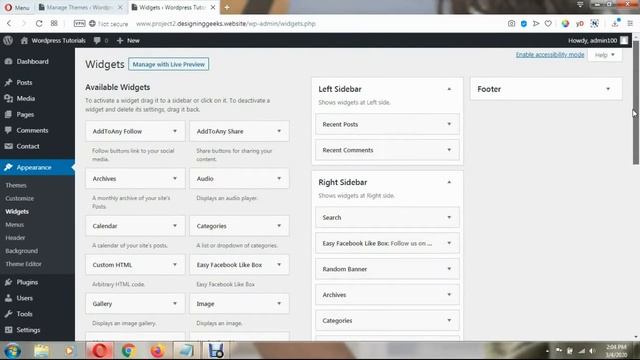Viewport: 640px width, 360px height.
Task: Open the Opera Menu button
Action: (x=17, y=7)
